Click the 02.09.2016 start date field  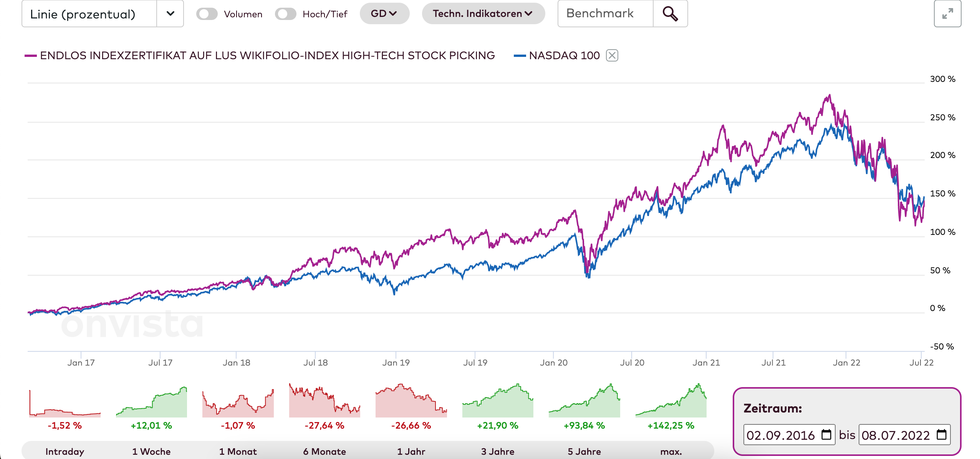[780, 435]
